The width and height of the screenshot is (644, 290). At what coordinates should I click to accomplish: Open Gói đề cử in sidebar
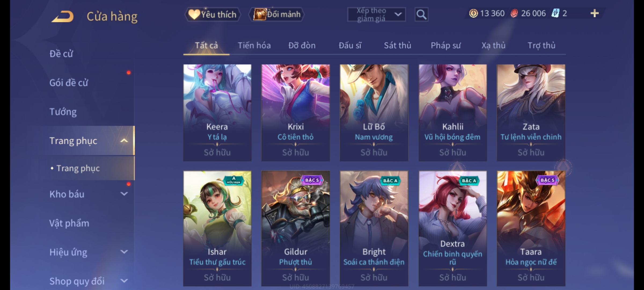tap(69, 83)
